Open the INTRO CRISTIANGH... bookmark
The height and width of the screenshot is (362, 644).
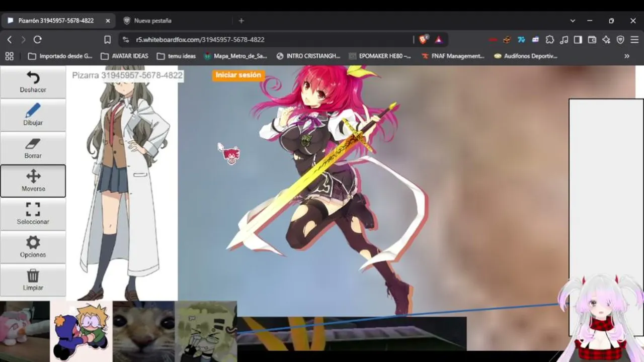pyautogui.click(x=308, y=56)
